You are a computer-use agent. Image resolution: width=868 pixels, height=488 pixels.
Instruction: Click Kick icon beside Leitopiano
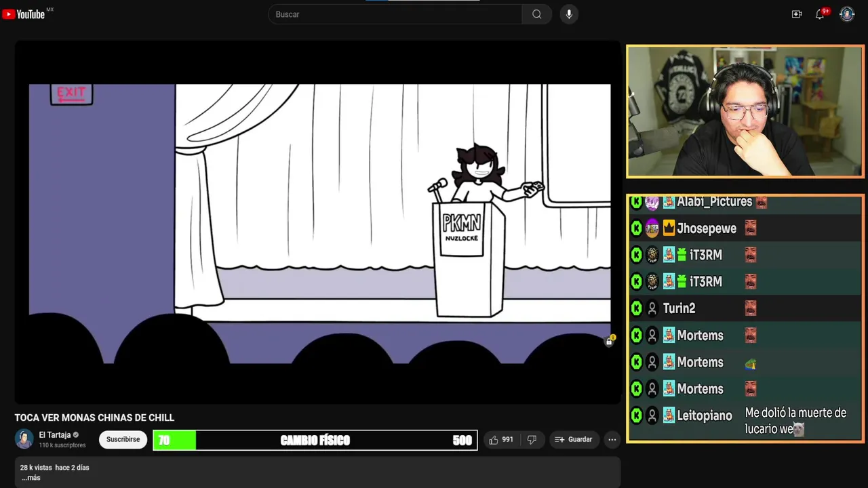coord(636,415)
